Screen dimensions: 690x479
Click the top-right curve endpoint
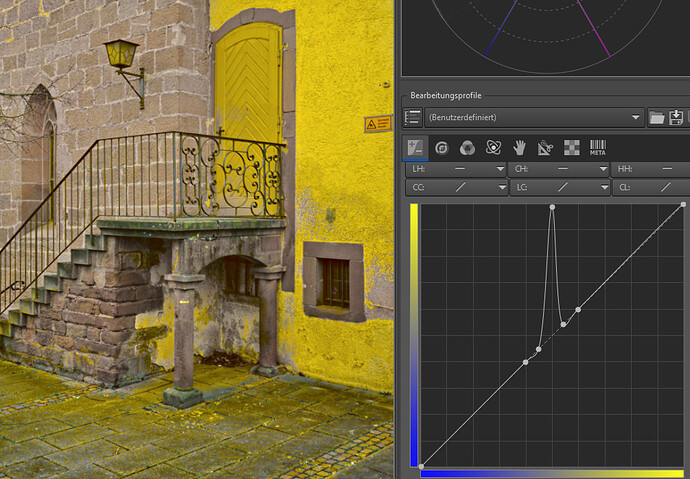pos(683,205)
